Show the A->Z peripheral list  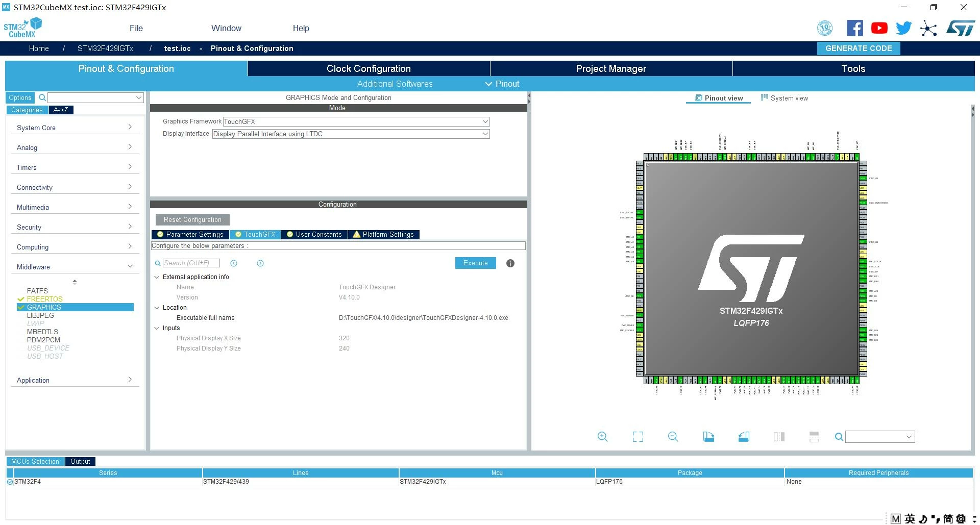coord(61,110)
